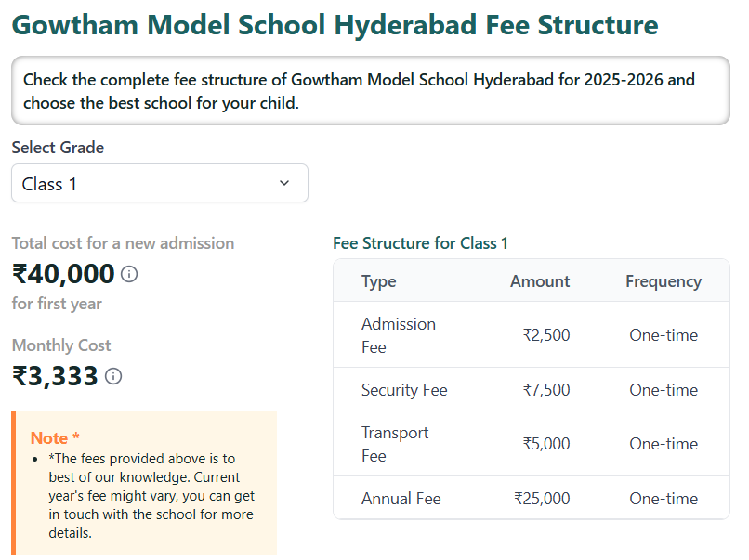Select the Transport Fee row label
Screen dimensions: 749x560
pos(395,444)
